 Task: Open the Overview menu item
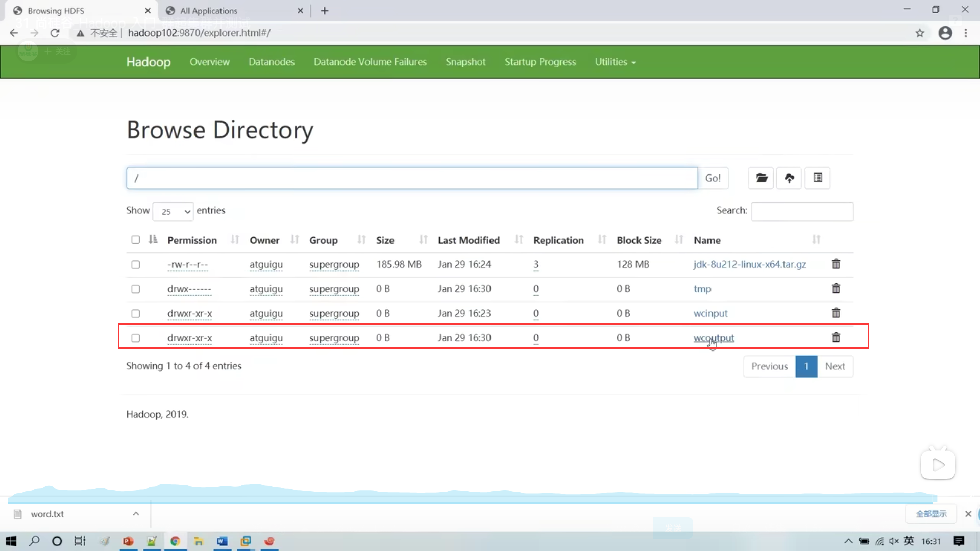click(x=209, y=62)
